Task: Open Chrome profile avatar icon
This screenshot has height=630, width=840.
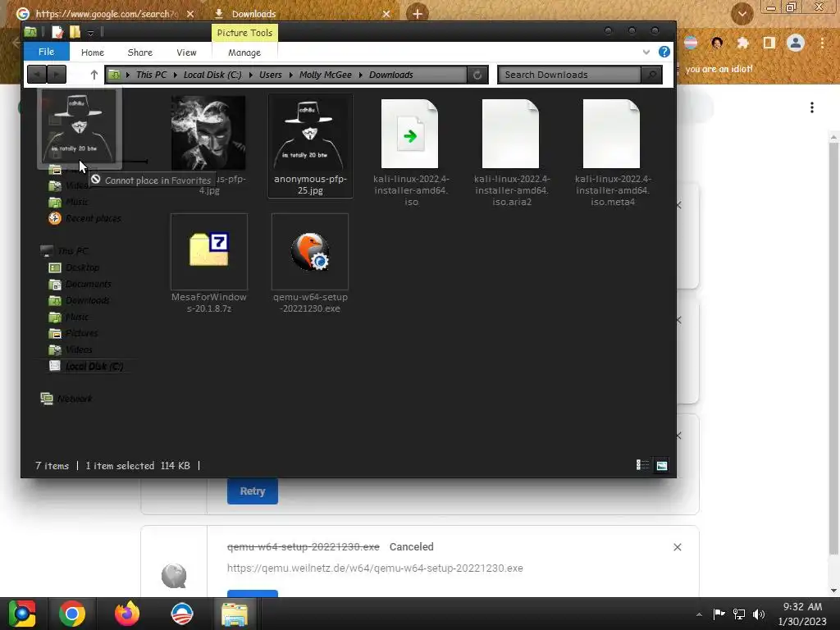Action: pyautogui.click(x=796, y=43)
